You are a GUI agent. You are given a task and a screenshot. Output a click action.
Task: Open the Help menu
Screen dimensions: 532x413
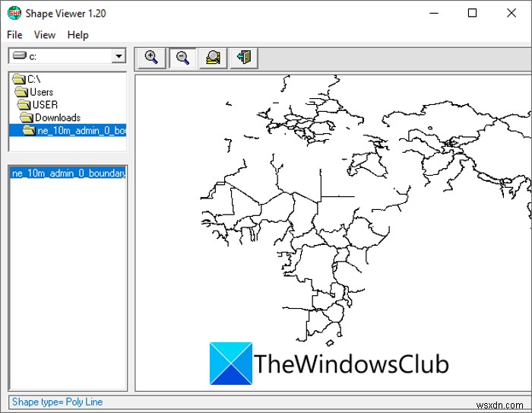click(78, 35)
